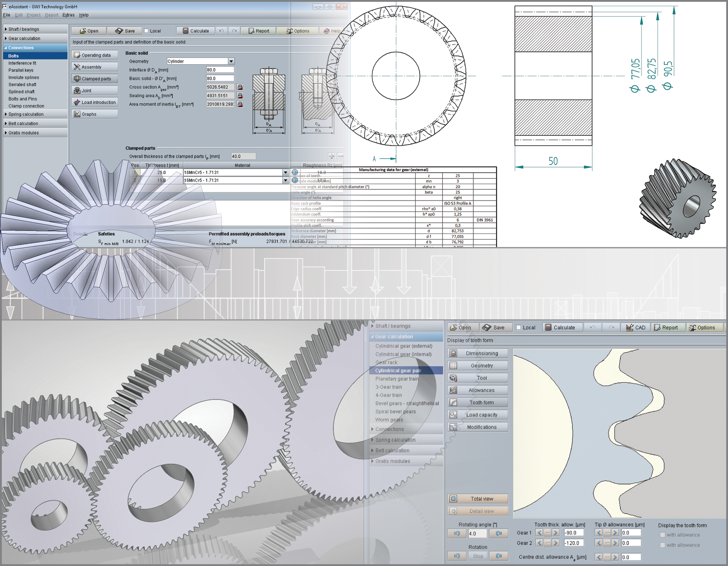Click the CAD toolbar icon
The image size is (728, 566).
point(635,327)
